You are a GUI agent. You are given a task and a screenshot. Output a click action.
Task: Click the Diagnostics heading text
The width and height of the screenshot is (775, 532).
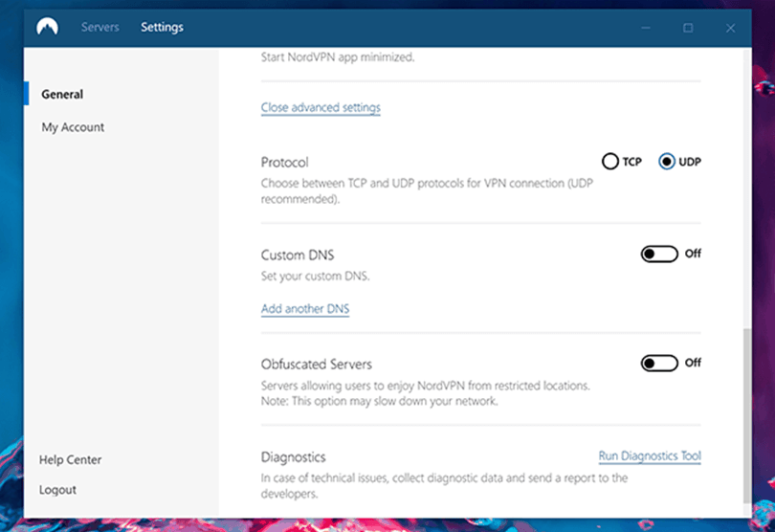coord(293,457)
